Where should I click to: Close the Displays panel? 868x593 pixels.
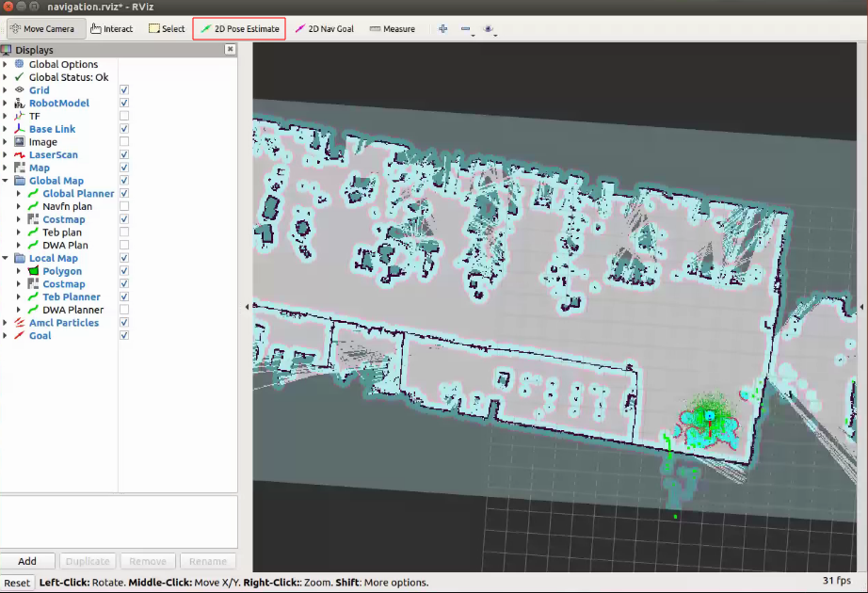[230, 49]
